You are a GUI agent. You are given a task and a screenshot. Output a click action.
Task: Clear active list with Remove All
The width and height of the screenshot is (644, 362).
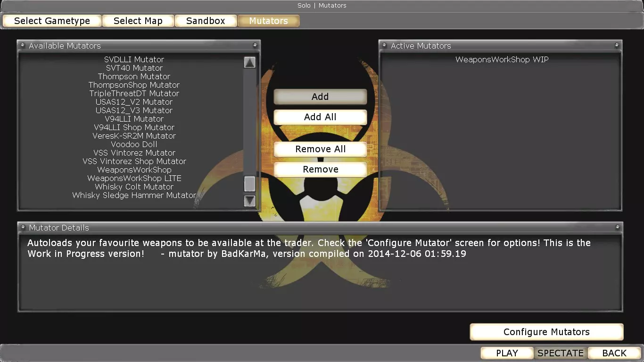coord(320,149)
